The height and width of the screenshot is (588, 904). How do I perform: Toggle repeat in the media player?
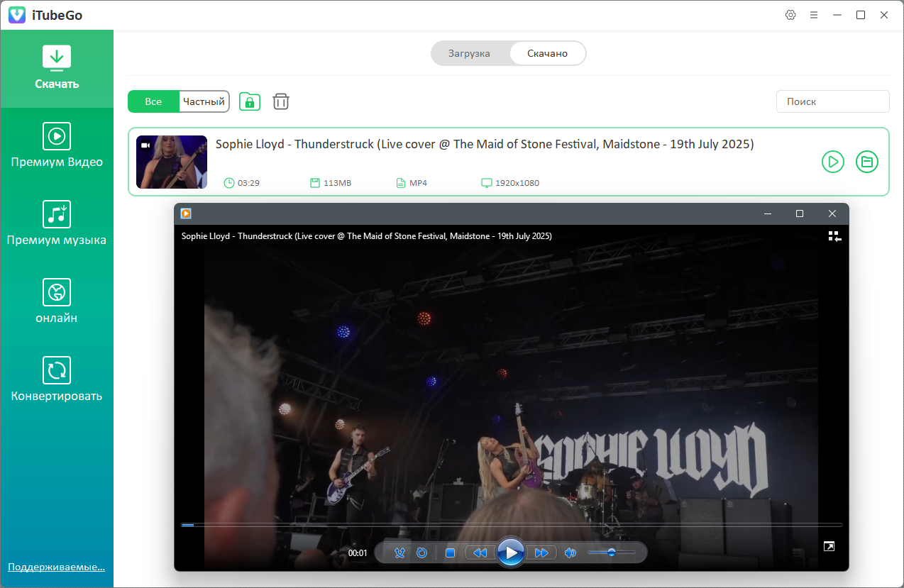[421, 553]
